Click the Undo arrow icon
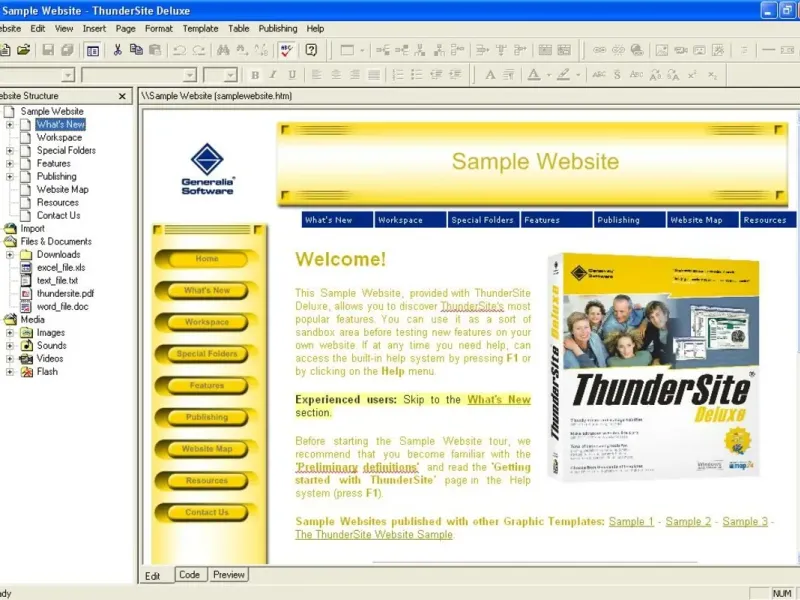 (x=179, y=50)
